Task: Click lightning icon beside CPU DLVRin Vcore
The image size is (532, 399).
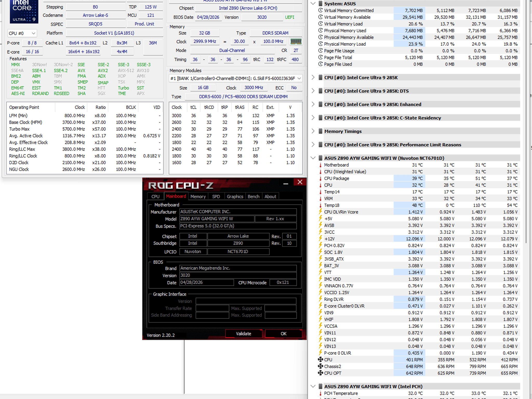Action: [x=321, y=212]
